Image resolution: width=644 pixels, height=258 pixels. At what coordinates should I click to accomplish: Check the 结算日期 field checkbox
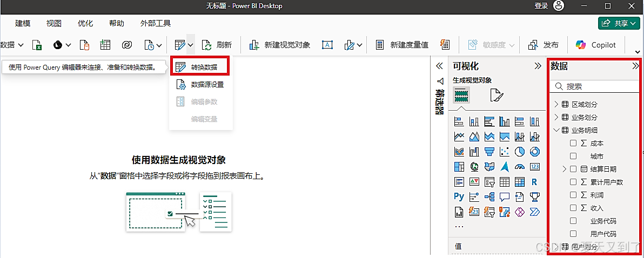(x=573, y=169)
